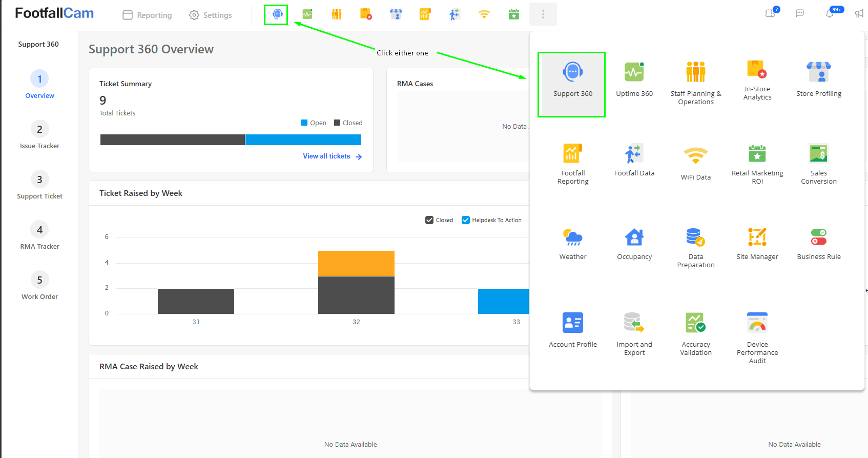Click the dark closed segment of ticket summary bar
Screen dimensions: 868x458
point(173,140)
